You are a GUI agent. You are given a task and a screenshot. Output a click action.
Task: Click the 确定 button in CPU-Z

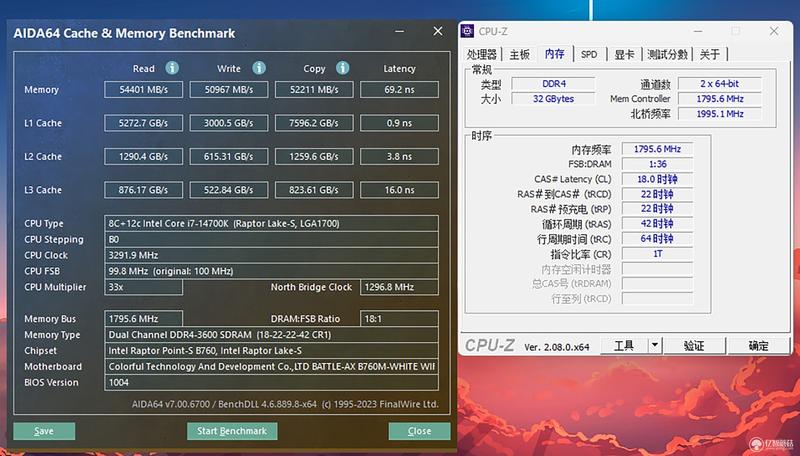[759, 345]
